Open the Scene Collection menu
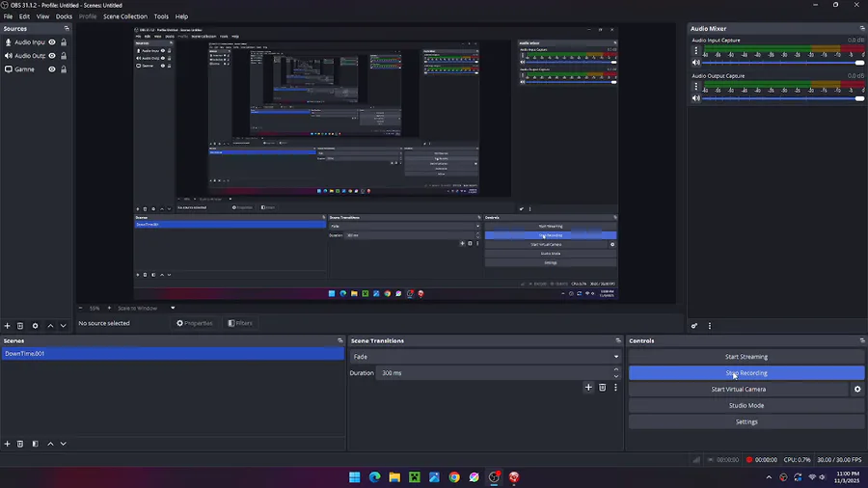 click(125, 16)
